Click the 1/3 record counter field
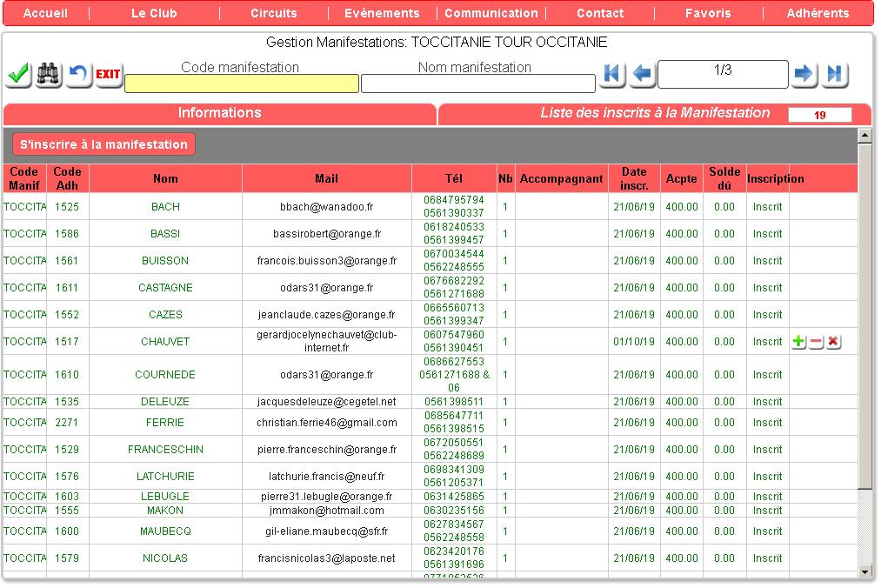Screen dimensions: 881x588 (x=723, y=74)
